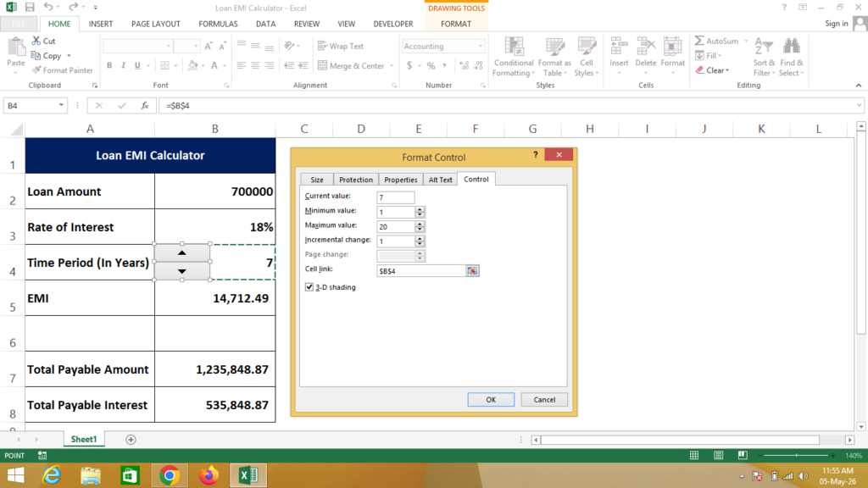This screenshot has width=868, height=488.
Task: Click the Format Painter brush icon
Action: click(36, 70)
